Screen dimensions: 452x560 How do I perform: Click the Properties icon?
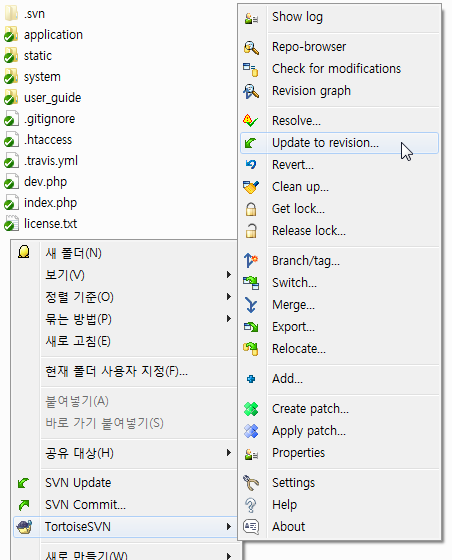(x=251, y=454)
